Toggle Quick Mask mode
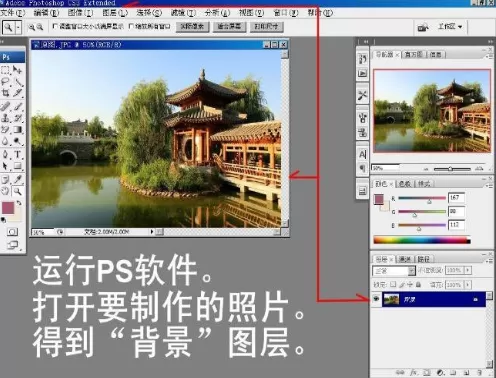496x378 pixels. 12,232
